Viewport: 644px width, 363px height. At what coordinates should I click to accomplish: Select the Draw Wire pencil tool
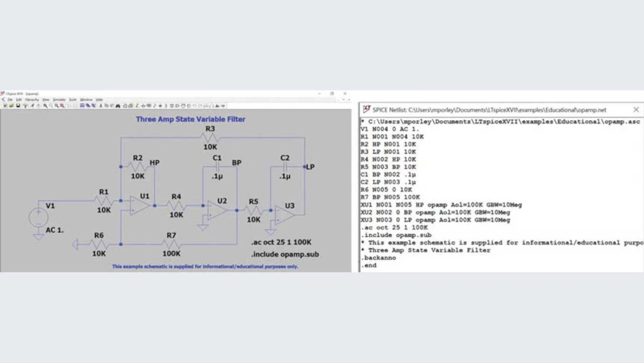(137, 106)
